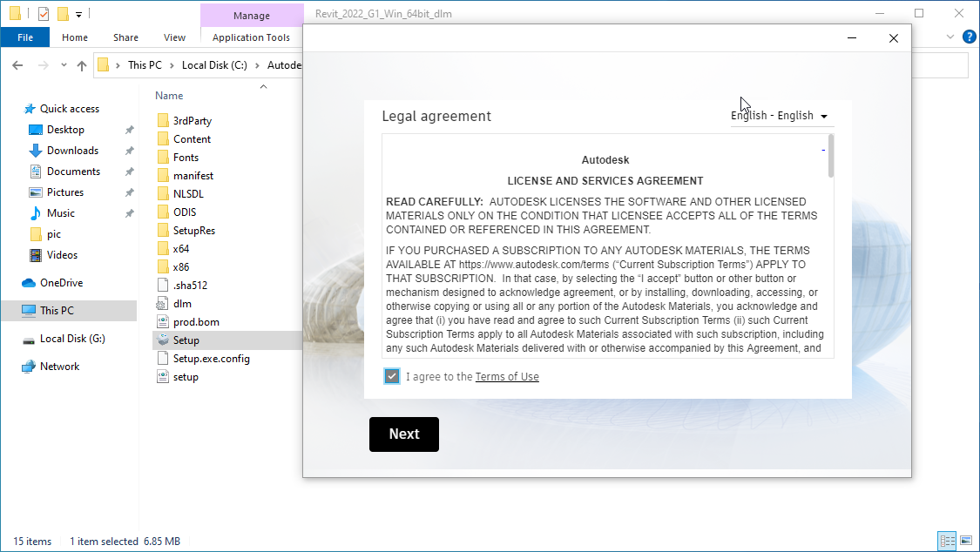
Task: Expand chevron after Local Disk (C:) breadcrumb
Action: 257,65
